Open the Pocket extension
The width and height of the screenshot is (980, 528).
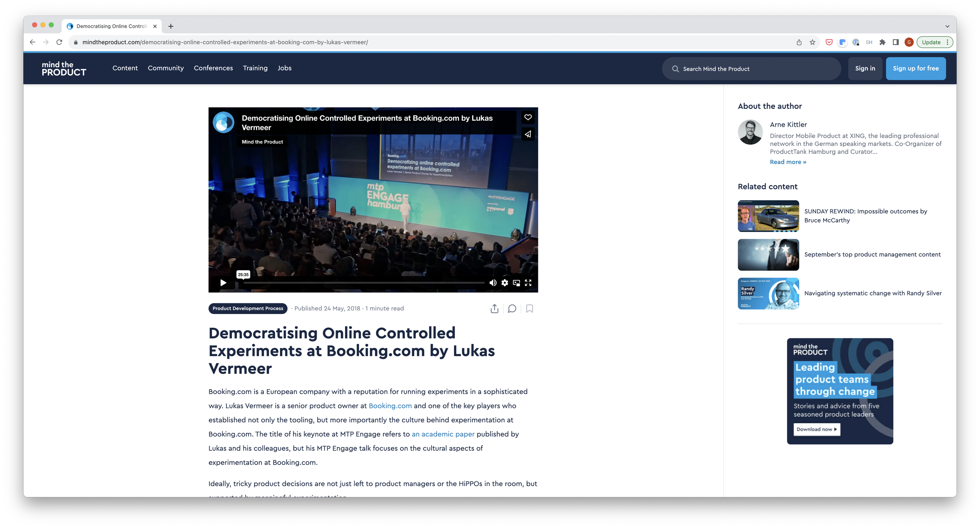829,42
